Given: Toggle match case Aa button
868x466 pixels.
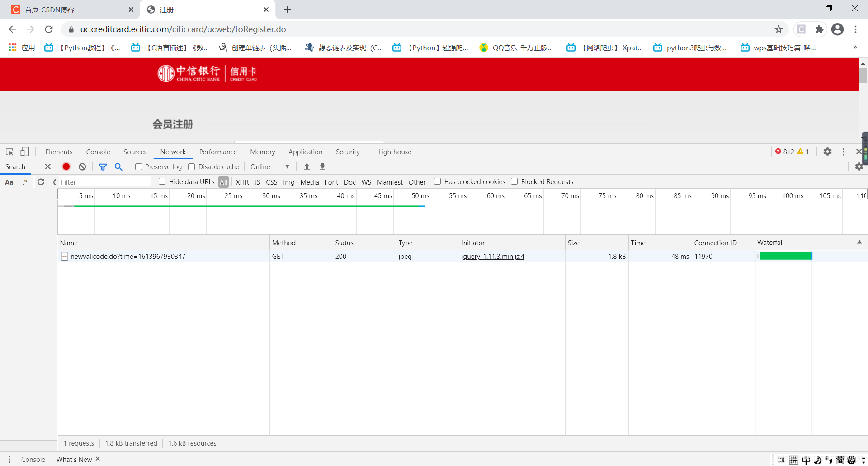Looking at the screenshot, I should click(x=9, y=182).
